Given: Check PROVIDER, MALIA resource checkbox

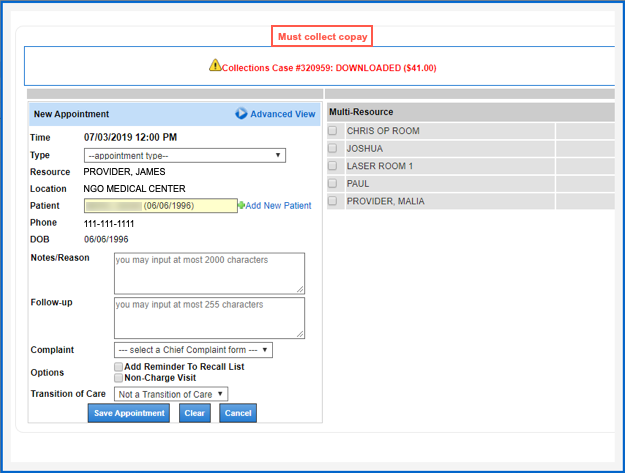Looking at the screenshot, I should (333, 201).
